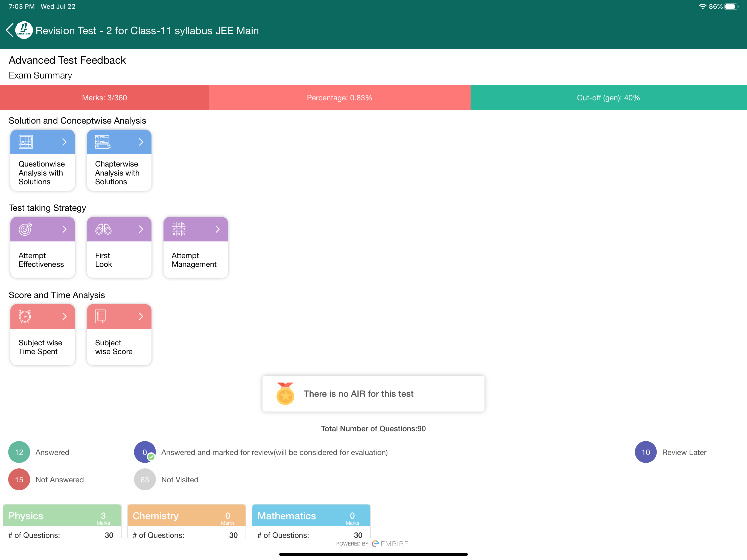Tap 'Answered and marked for review' label
Viewport: 747px width, 560px height.
tap(274, 452)
